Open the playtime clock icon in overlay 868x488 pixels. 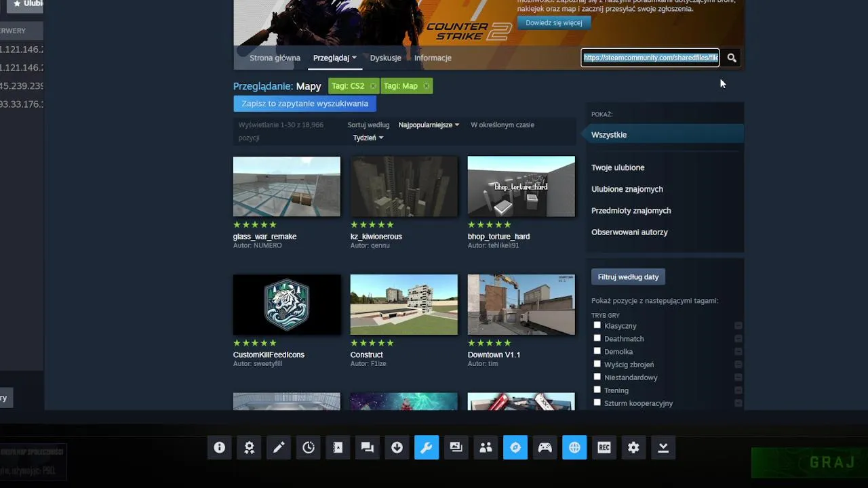[x=309, y=447]
